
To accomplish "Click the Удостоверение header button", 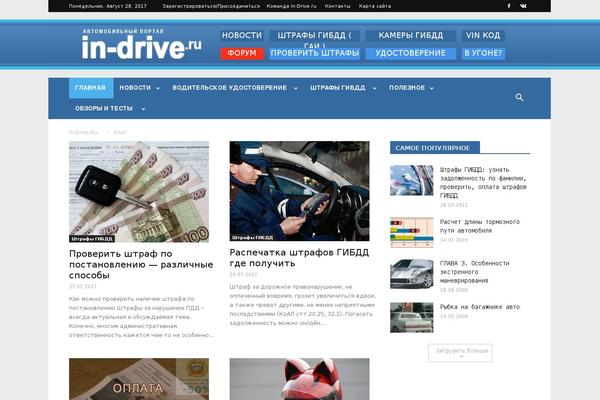I will click(x=411, y=53).
